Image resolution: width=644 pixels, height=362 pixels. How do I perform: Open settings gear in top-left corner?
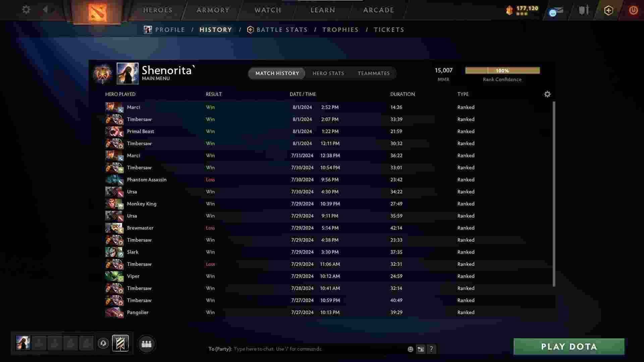26,10
